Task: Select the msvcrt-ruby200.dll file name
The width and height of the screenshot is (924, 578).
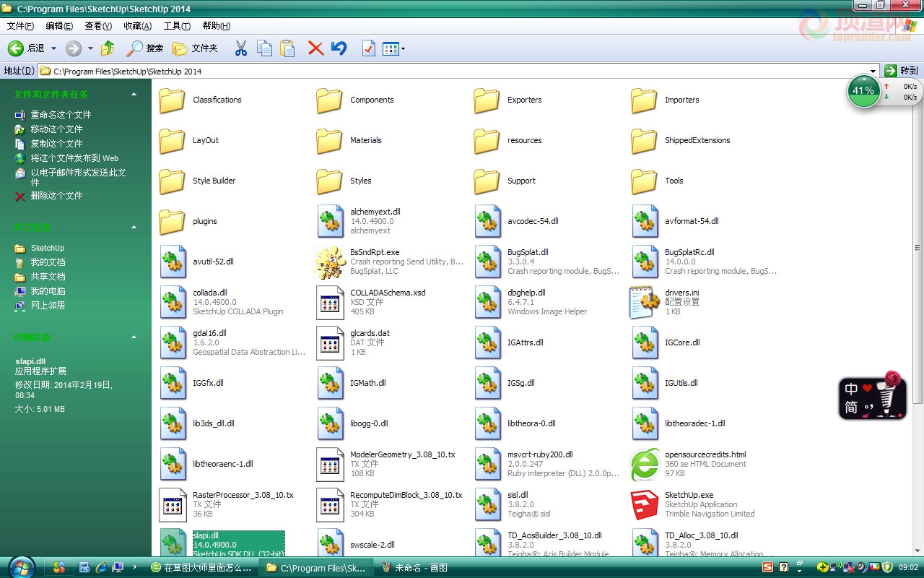Action: (x=540, y=454)
